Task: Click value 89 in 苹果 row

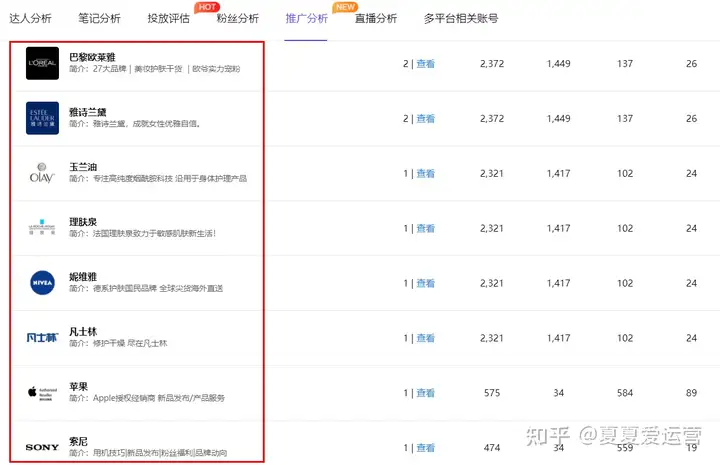Action: coord(692,393)
